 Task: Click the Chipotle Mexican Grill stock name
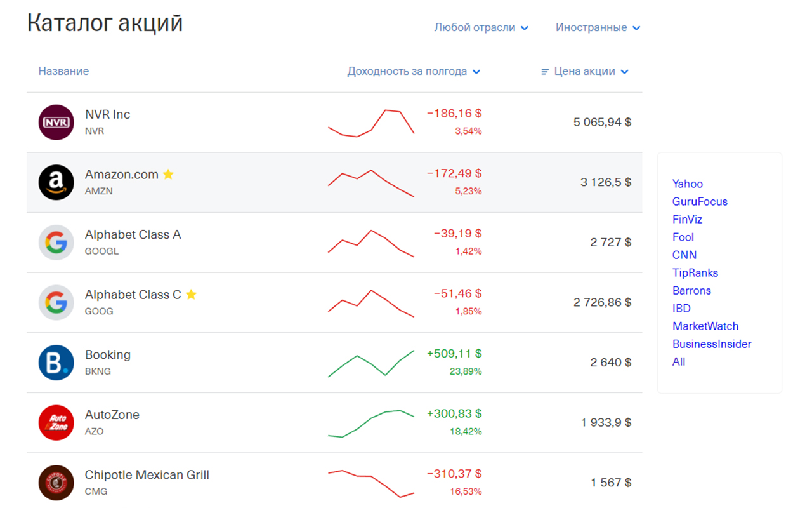click(147, 475)
